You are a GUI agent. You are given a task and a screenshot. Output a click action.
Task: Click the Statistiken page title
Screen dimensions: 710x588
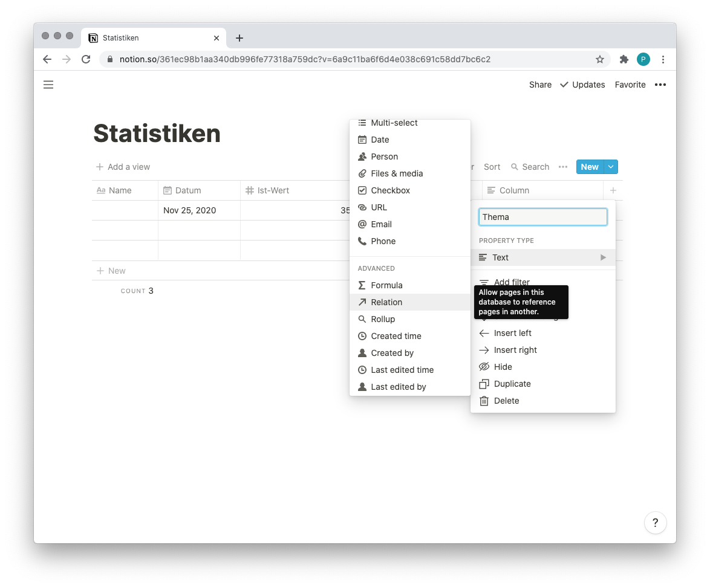click(x=157, y=134)
